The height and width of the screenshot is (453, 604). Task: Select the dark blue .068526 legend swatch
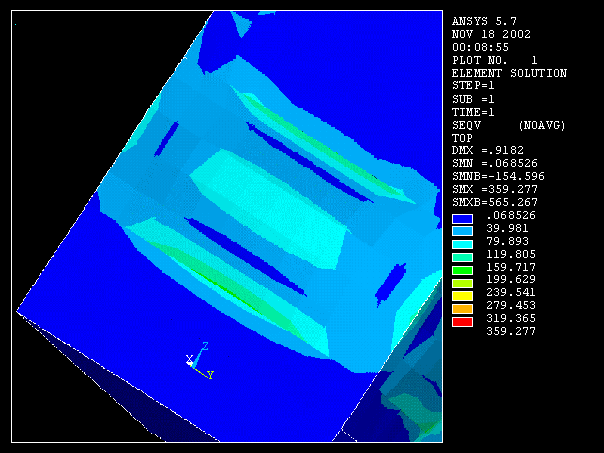point(462,217)
